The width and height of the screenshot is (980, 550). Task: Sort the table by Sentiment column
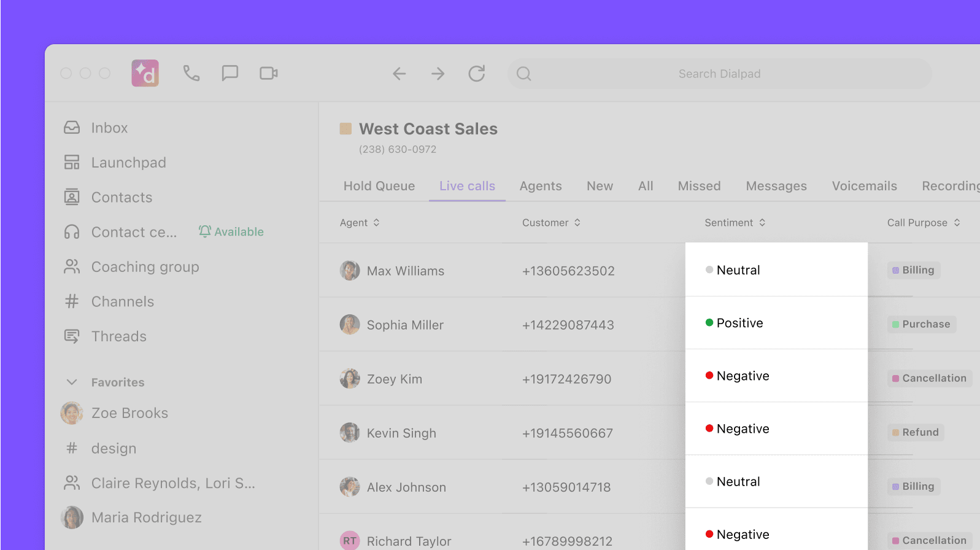point(735,223)
